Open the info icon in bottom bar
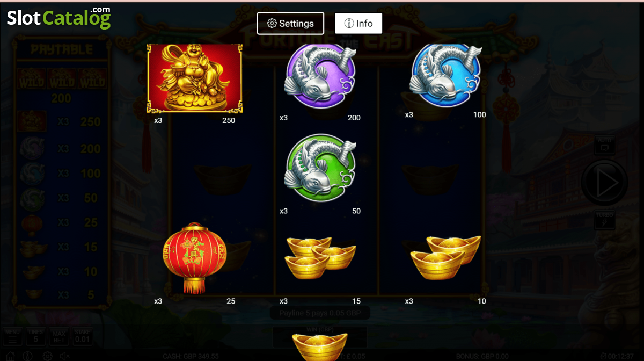The height and width of the screenshot is (361, 644). tap(28, 356)
